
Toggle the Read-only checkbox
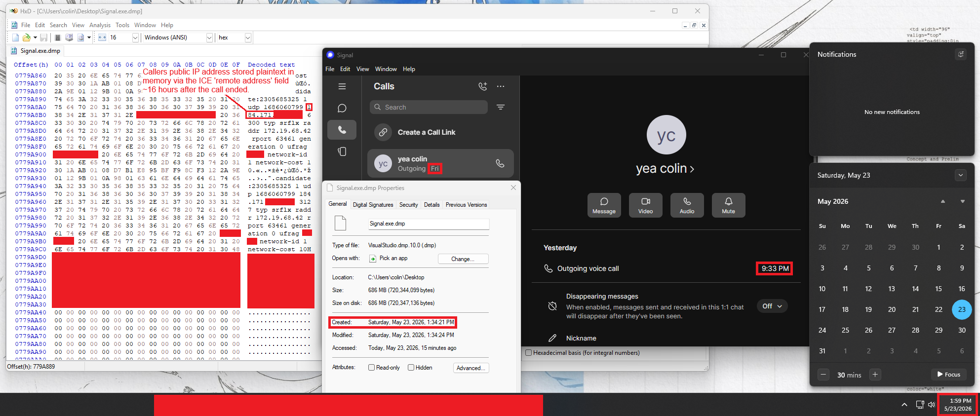372,368
